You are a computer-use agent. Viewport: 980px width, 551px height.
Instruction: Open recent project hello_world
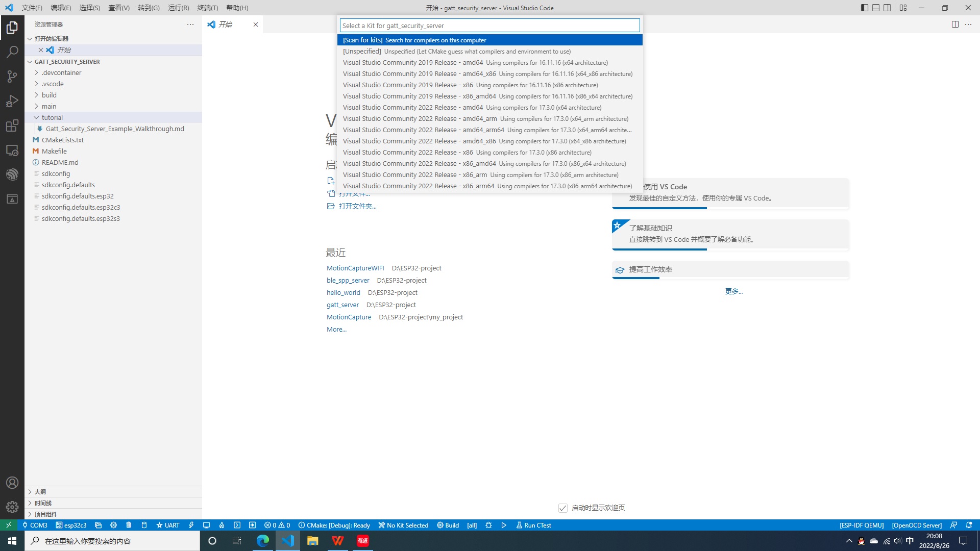(x=344, y=292)
